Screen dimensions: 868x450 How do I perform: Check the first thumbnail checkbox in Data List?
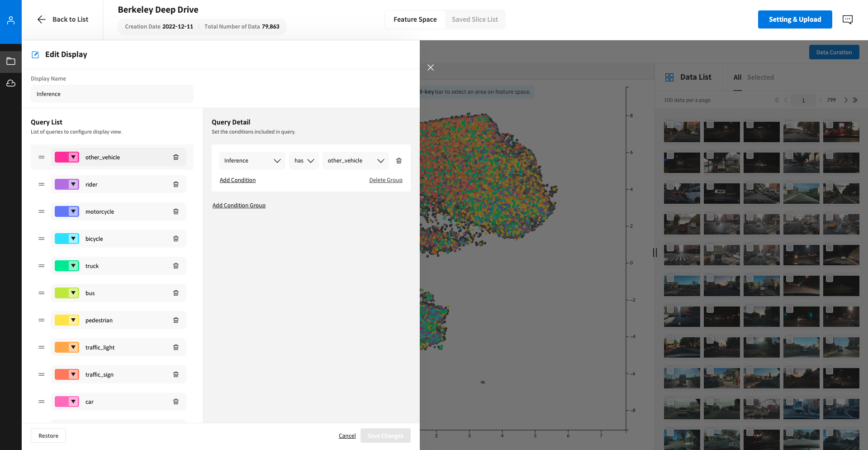pos(670,124)
